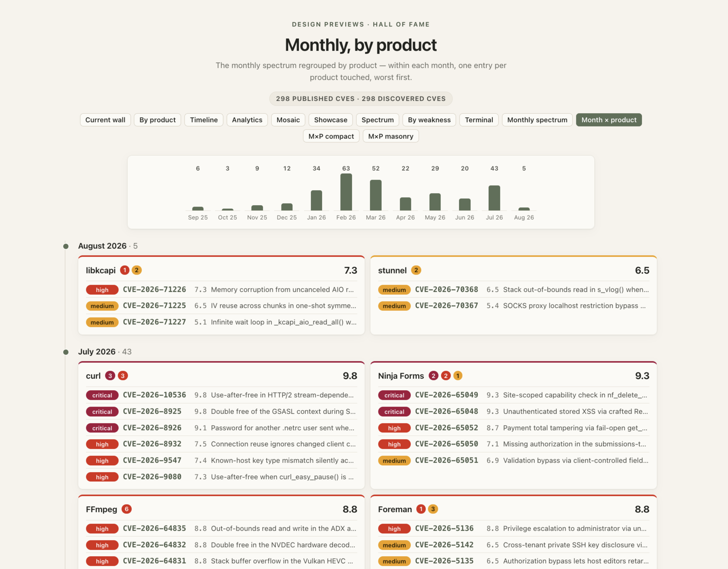Click Ninja Forms medium-count badge 1
728x569 pixels.
458,376
